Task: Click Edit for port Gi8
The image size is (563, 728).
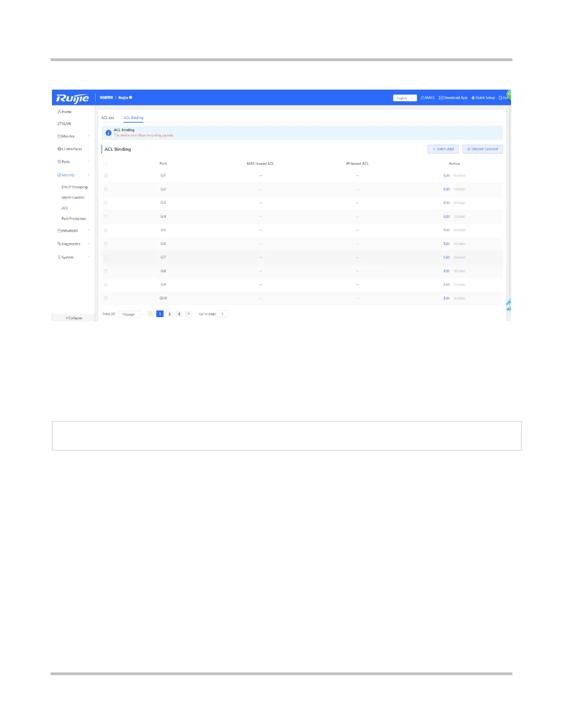Action: 447,271
